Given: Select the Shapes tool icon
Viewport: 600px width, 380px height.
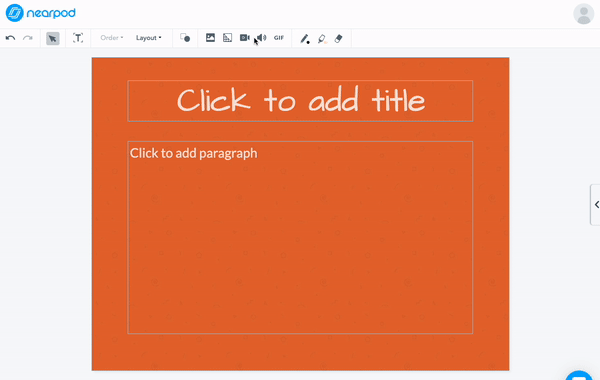Looking at the screenshot, I should coord(185,38).
